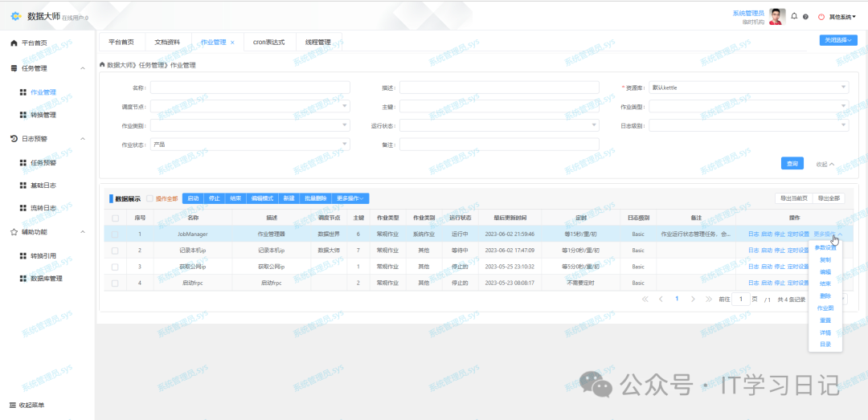
Task: Click the grid icon beside 任务预警
Action: (23, 163)
